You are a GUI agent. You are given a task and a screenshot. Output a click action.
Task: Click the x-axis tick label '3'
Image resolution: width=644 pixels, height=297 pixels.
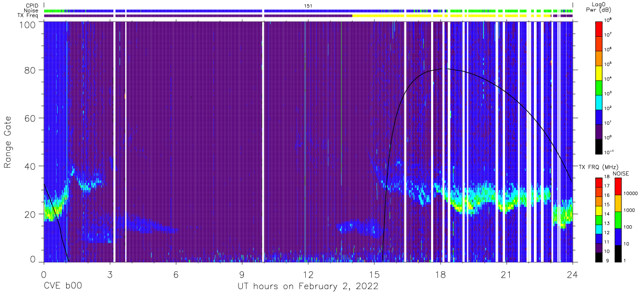click(x=110, y=274)
